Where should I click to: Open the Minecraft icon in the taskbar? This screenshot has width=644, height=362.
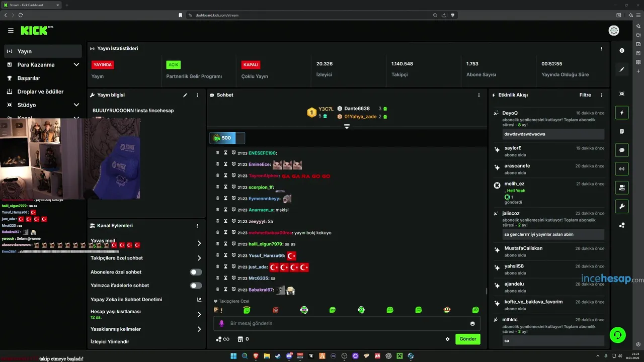(400, 356)
